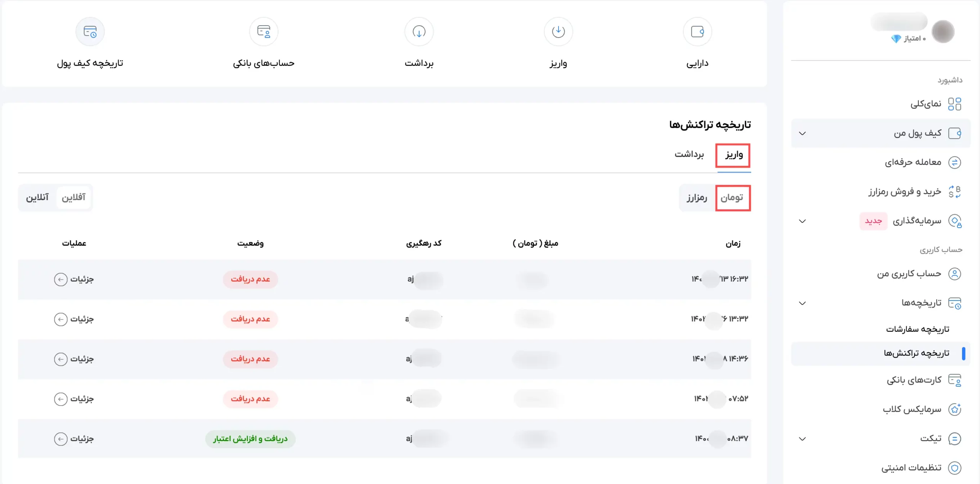This screenshot has height=484, width=980.
Task: Select آفلاین in the online/offline toggle
Action: [x=73, y=197]
